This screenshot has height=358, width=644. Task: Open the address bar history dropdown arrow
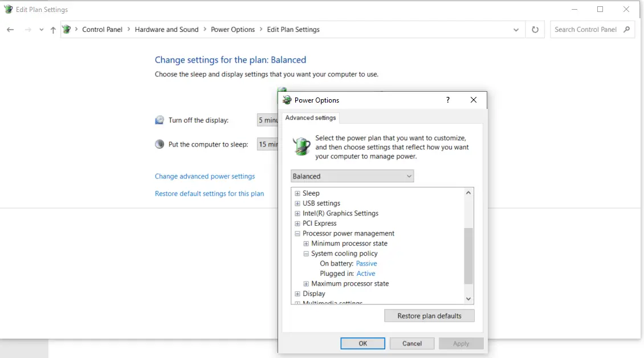pyautogui.click(x=516, y=30)
